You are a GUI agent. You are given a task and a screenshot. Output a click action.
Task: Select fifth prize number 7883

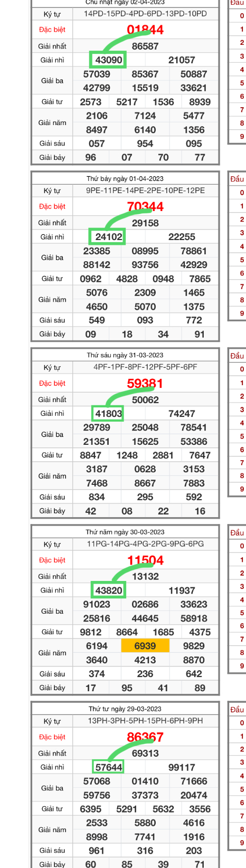194,483
